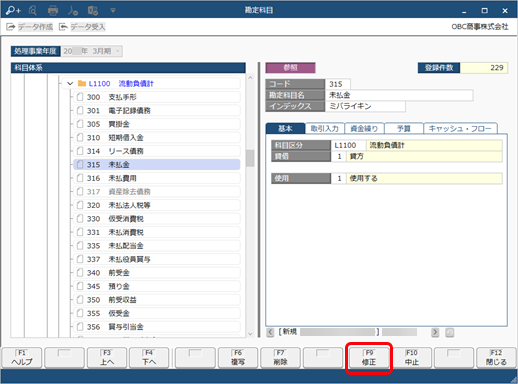Click the 勘定科目名 field showing 未払金
This screenshot has width=518, height=384.
coord(399,95)
